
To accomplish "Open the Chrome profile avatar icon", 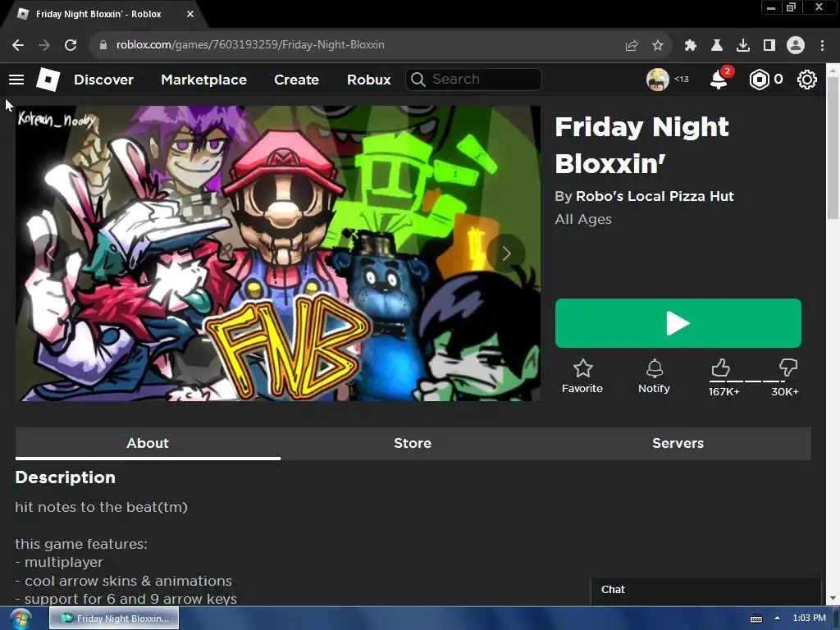I will pyautogui.click(x=796, y=46).
